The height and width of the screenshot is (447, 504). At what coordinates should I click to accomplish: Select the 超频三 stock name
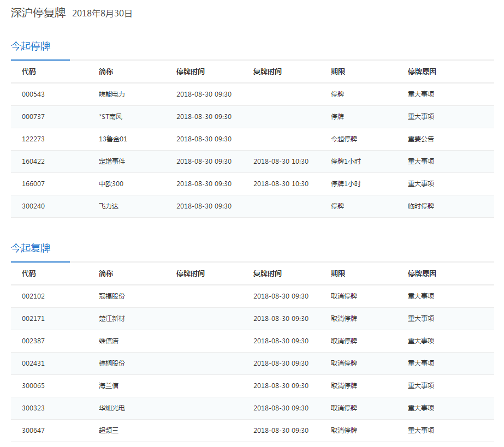tap(109, 431)
